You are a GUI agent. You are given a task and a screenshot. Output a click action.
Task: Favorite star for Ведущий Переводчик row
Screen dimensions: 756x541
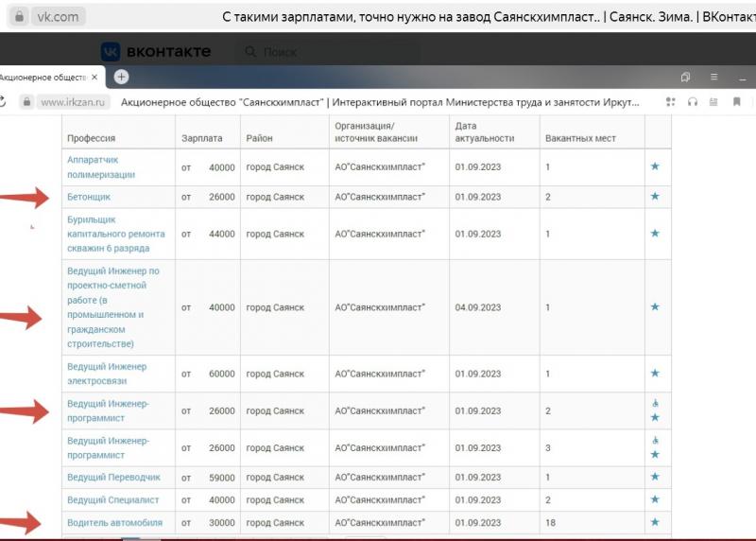(655, 477)
